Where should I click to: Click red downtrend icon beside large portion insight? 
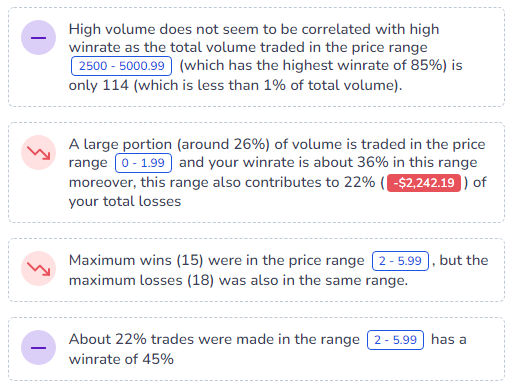pyautogui.click(x=38, y=153)
